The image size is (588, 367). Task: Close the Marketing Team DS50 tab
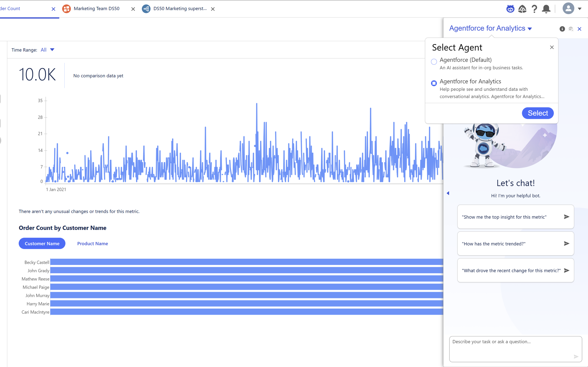tap(133, 9)
